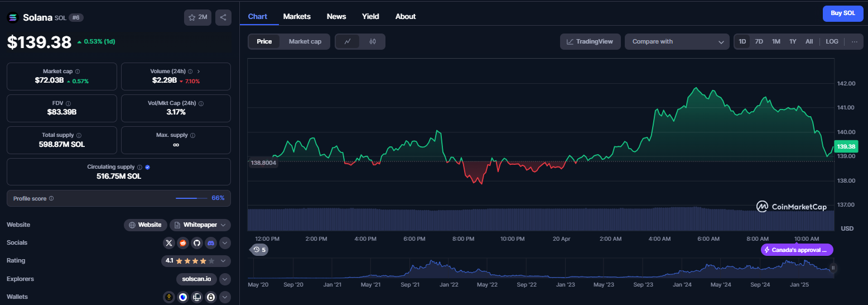Open the Markets tab
The image size is (868, 305).
click(x=297, y=16)
